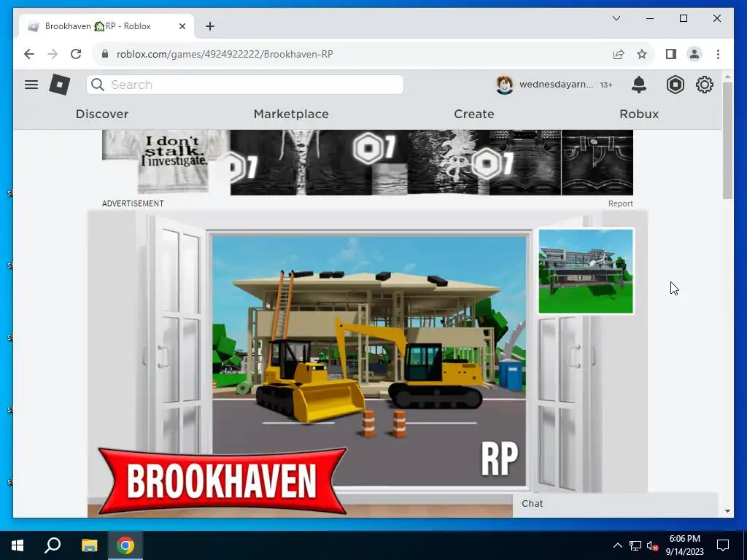Select the house thumbnail preview image

point(586,271)
